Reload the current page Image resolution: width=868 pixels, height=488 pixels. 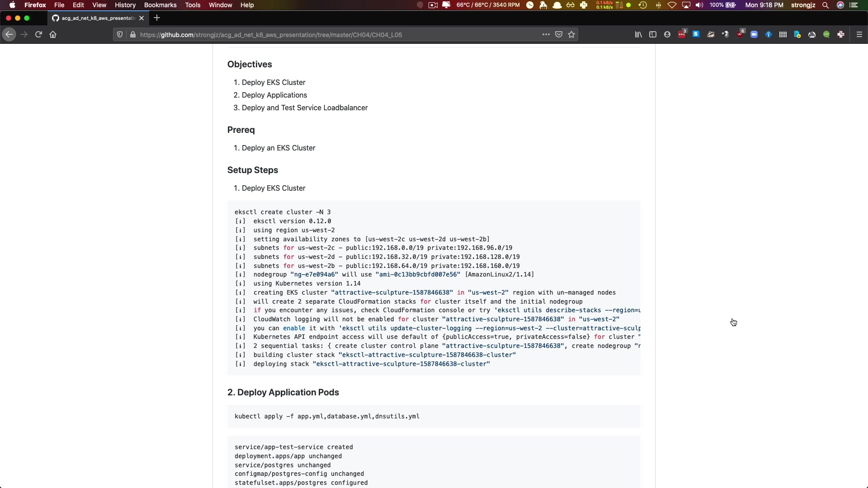tap(38, 34)
